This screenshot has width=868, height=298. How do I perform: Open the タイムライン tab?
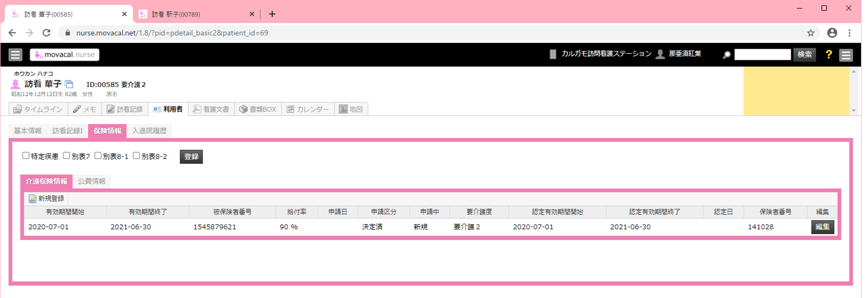38,110
